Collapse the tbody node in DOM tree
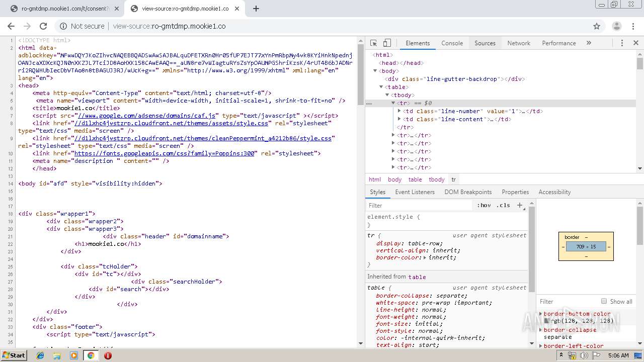 (x=387, y=95)
